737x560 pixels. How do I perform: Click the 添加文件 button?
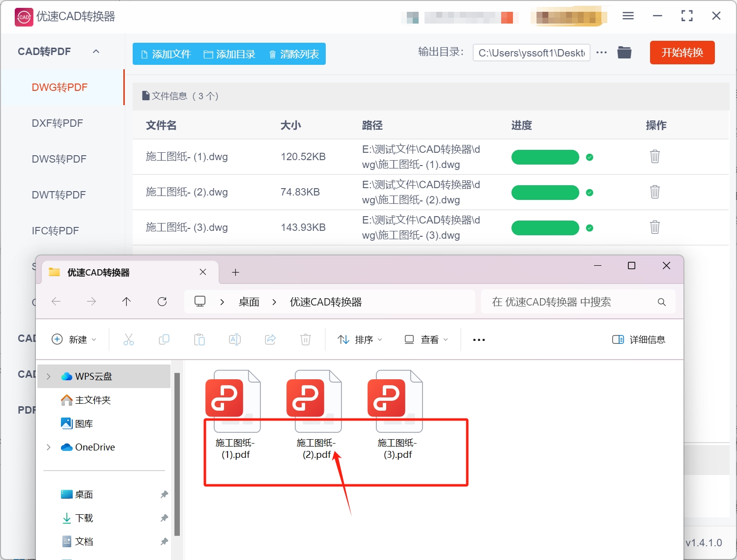166,54
